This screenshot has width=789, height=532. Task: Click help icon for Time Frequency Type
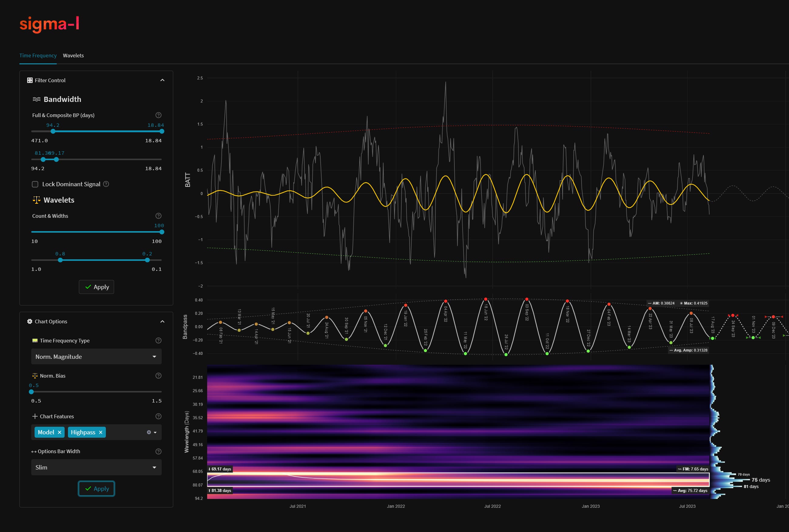(158, 340)
